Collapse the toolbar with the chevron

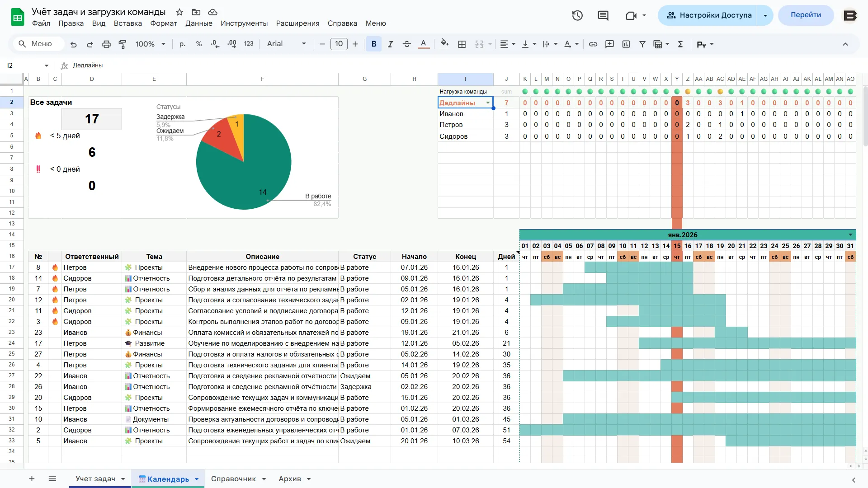click(x=845, y=44)
